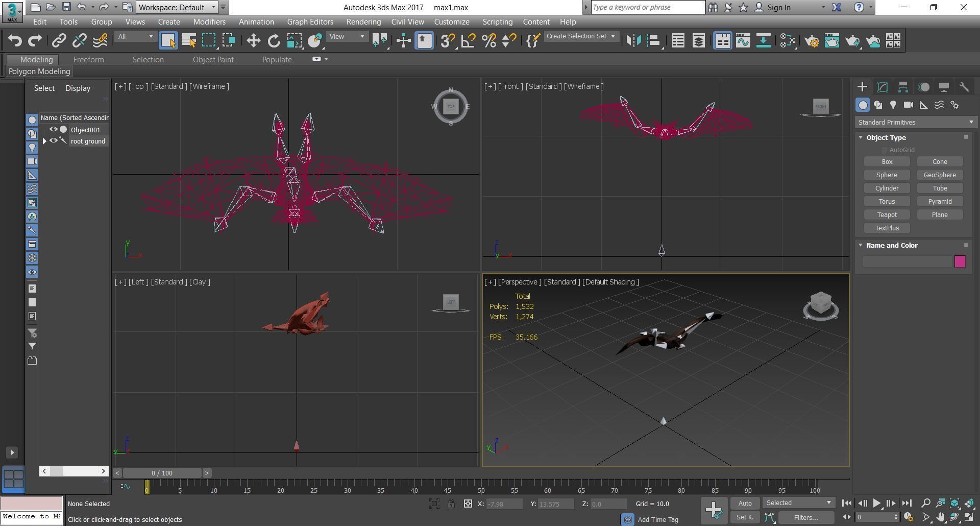Toggle 3D Snaps button
This screenshot has width=980, height=526.
(x=448, y=41)
